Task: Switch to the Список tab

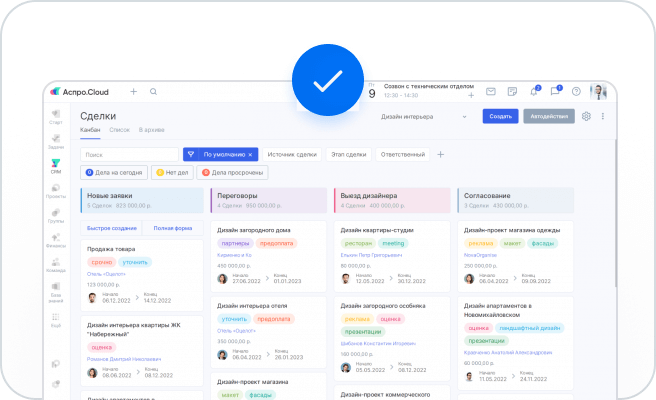Action: 120,130
